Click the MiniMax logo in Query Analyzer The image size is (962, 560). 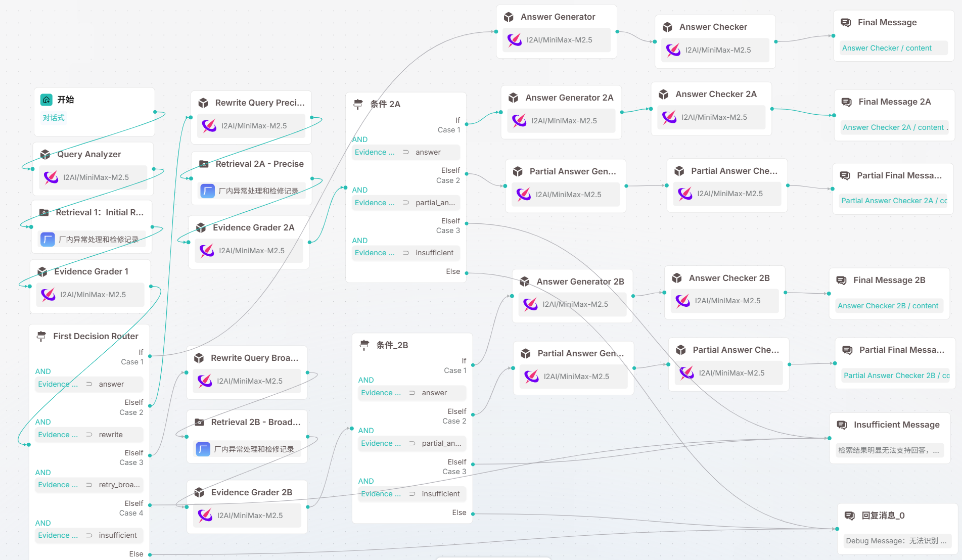(x=51, y=177)
